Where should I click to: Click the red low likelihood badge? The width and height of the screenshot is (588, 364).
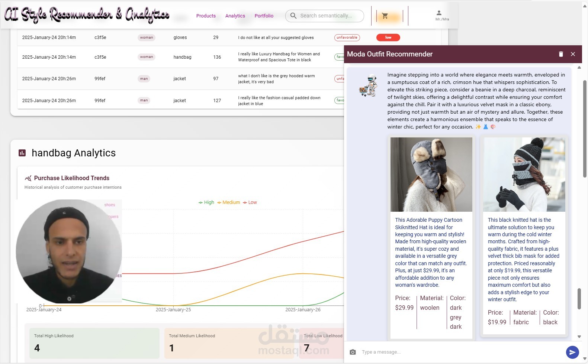pos(388,38)
